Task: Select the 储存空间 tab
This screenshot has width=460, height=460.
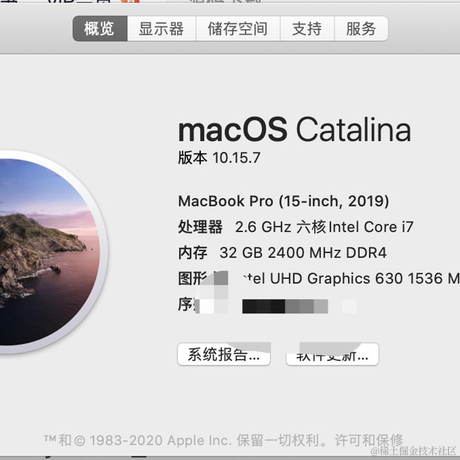Action: tap(238, 29)
